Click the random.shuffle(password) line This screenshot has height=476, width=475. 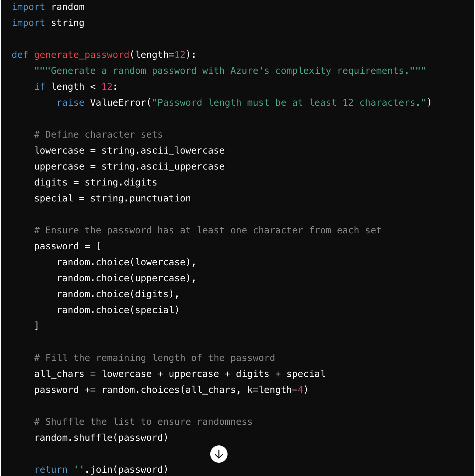pyautogui.click(x=101, y=438)
